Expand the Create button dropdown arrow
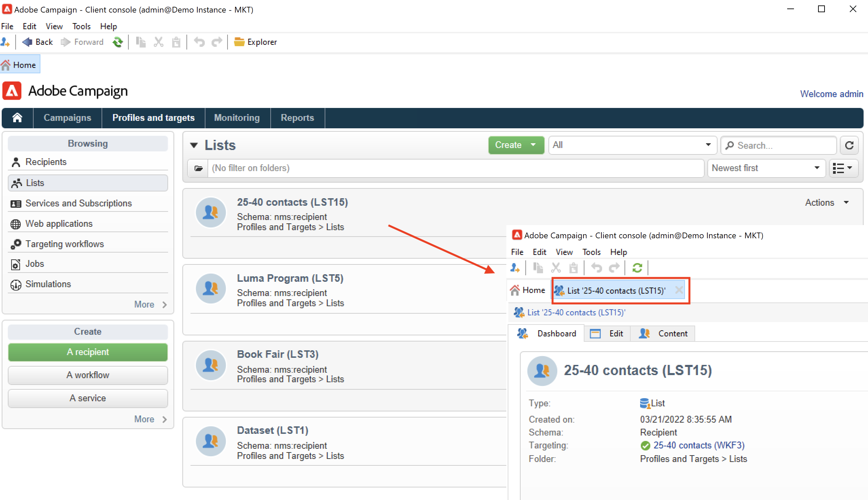868x500 pixels. [x=533, y=145]
